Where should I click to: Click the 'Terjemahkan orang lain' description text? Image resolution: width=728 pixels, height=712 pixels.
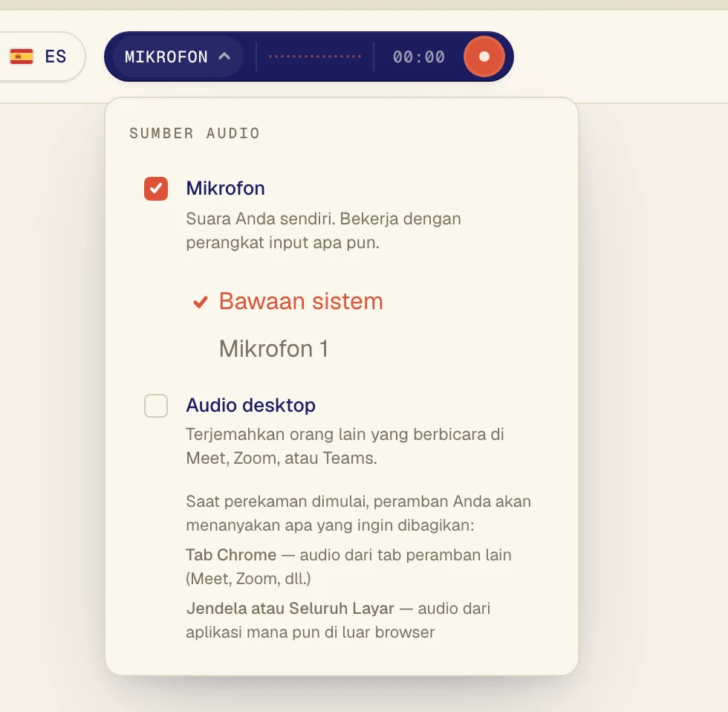[x=345, y=446]
